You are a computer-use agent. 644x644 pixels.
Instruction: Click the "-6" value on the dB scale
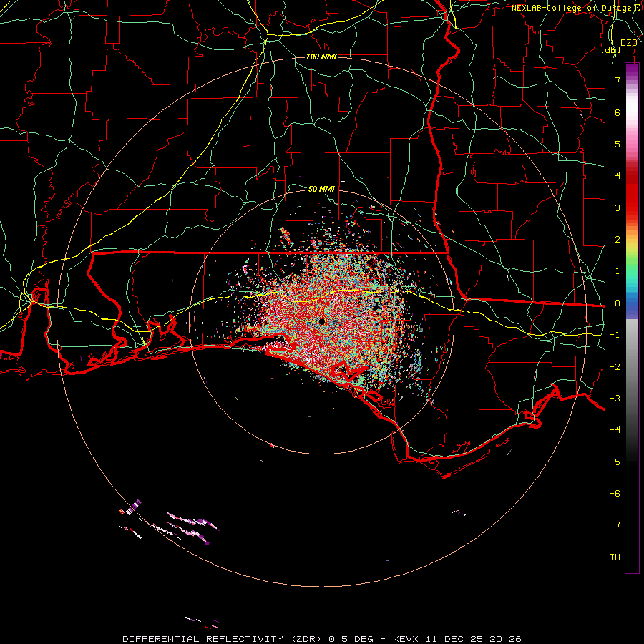[615, 494]
